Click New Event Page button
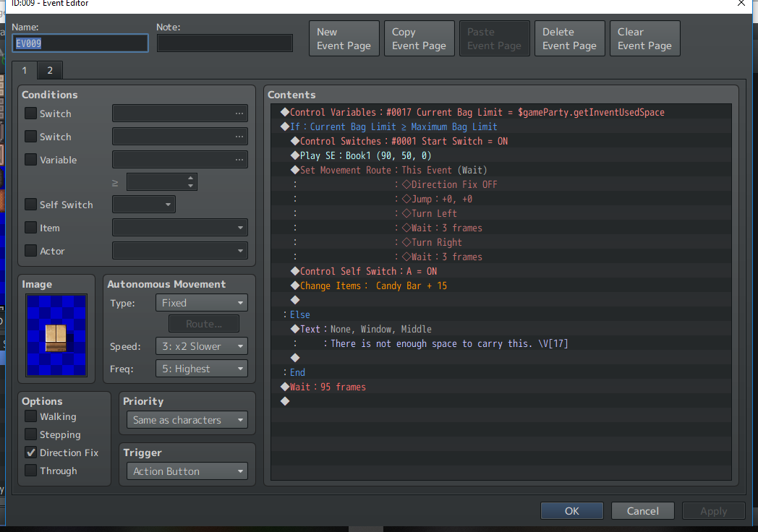 tap(344, 38)
